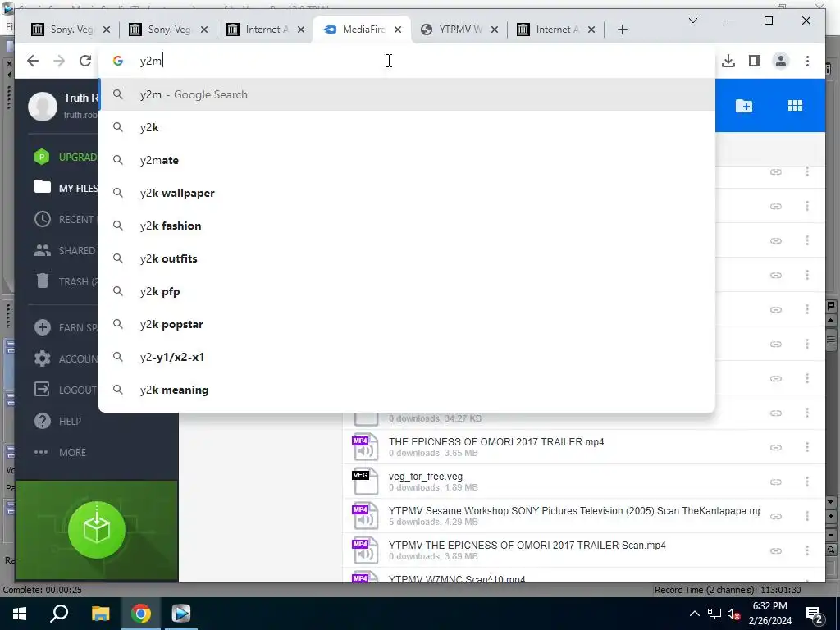Open Chrome downloads icon
This screenshot has width=840, height=630.
tap(728, 61)
